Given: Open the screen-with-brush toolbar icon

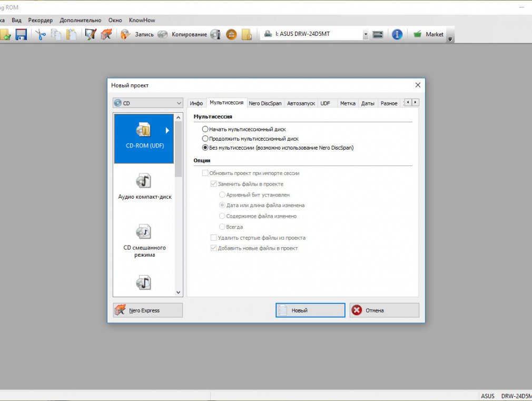Looking at the screenshot, I should click(90, 34).
